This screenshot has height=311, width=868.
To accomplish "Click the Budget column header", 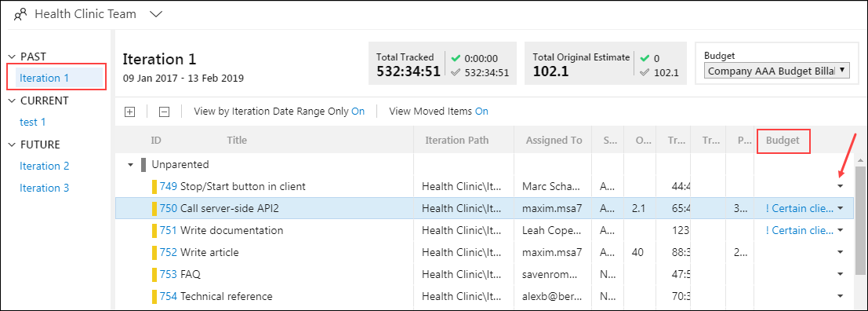I will 783,141.
